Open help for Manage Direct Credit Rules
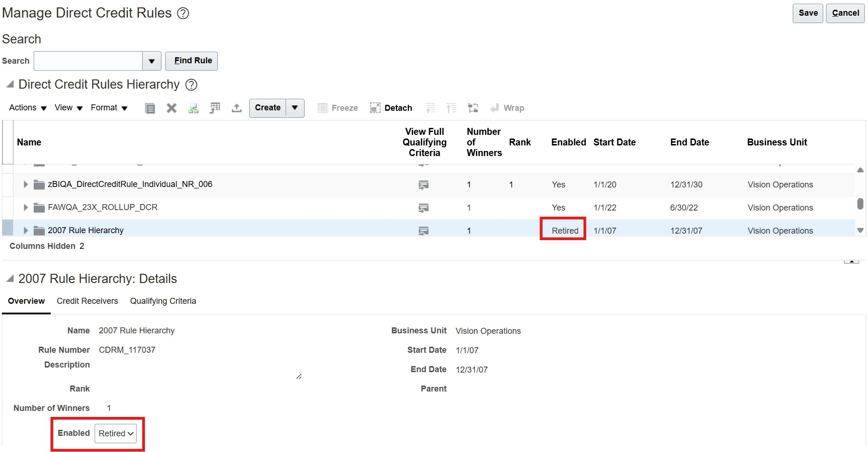The width and height of the screenshot is (868, 452). coord(183,13)
